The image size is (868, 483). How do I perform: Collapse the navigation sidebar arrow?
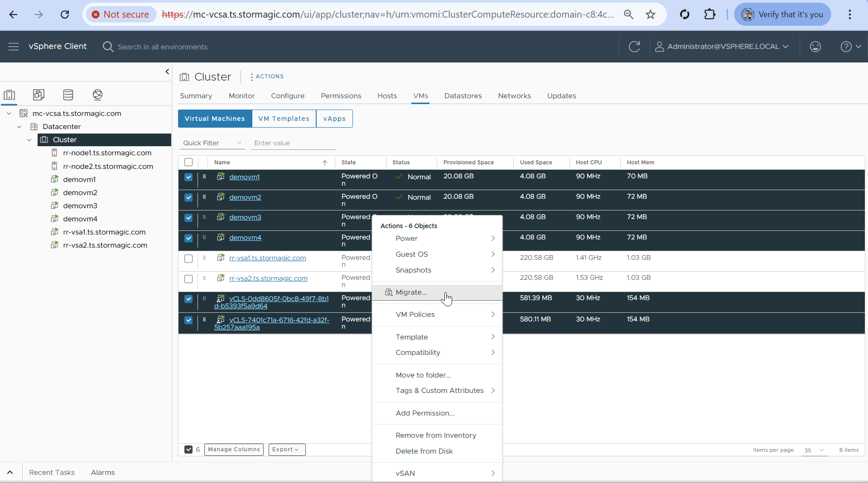pos(167,72)
